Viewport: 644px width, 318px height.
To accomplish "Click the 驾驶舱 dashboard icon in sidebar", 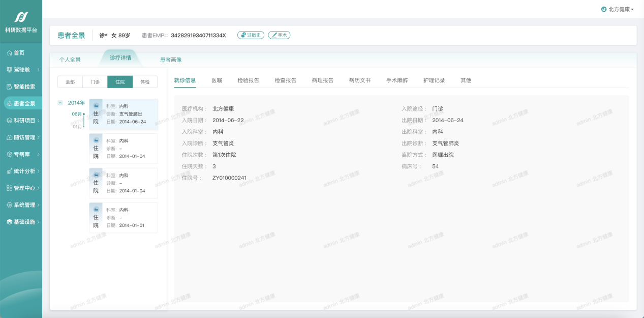I will coord(9,70).
